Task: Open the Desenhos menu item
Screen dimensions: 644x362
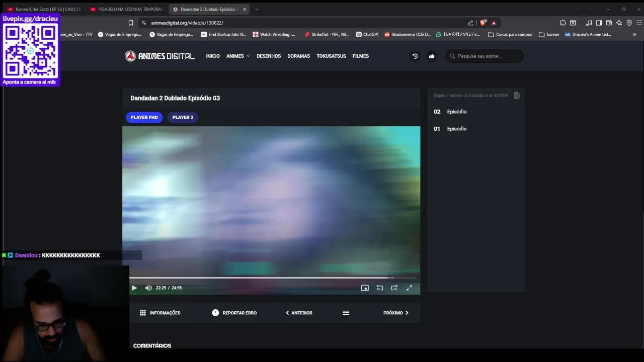Action: [269, 56]
